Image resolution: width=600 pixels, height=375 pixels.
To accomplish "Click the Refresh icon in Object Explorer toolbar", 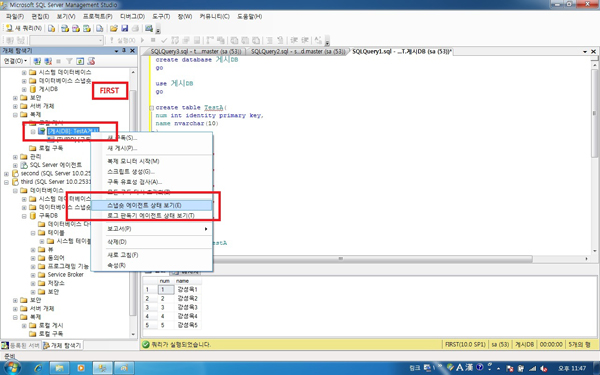I will (x=80, y=61).
